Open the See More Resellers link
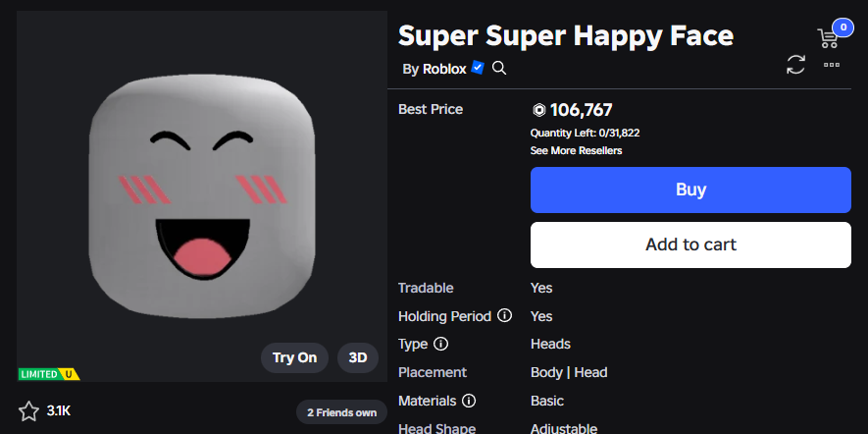 tap(576, 151)
